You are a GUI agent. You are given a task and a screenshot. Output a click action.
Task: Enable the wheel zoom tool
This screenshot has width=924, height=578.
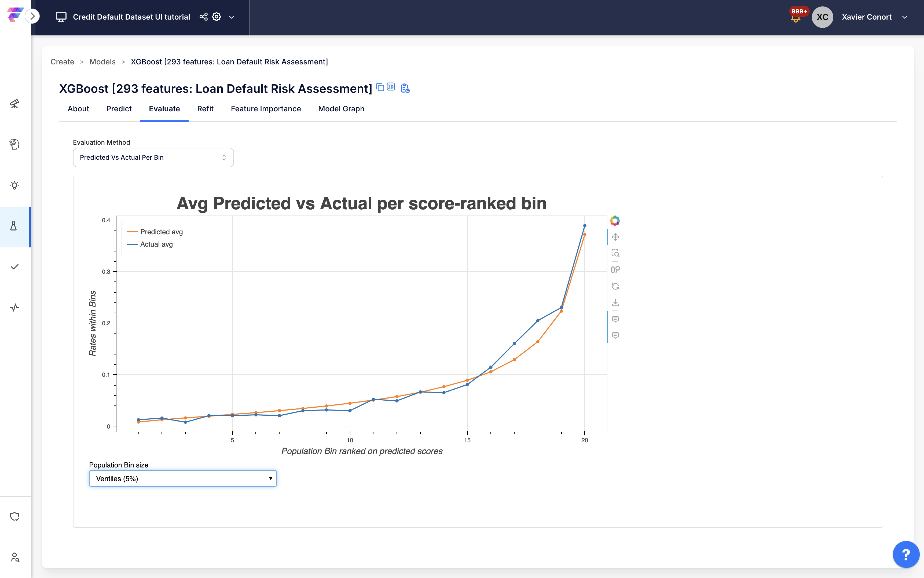click(615, 269)
